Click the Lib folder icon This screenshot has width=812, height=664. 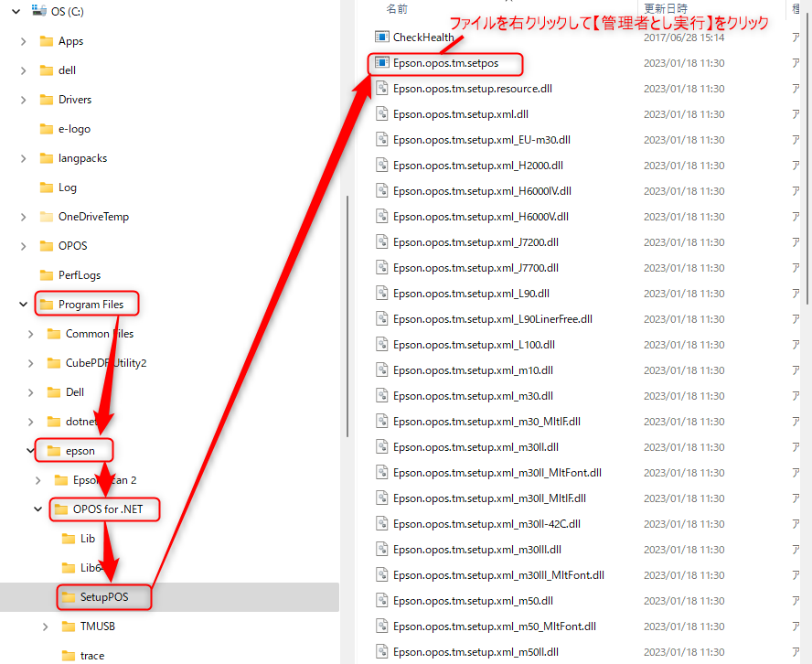click(69, 539)
